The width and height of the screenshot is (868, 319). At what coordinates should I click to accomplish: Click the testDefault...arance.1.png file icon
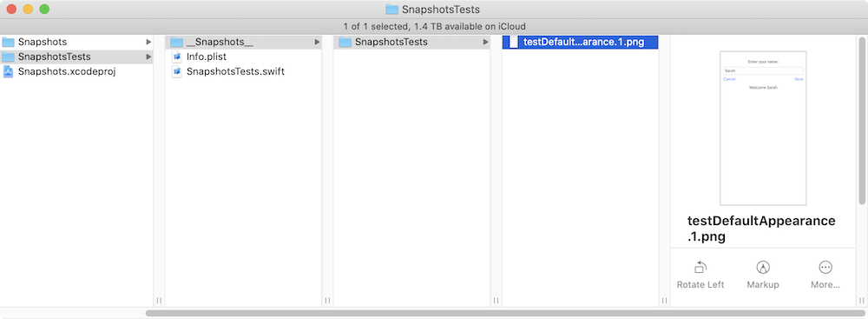tap(513, 43)
